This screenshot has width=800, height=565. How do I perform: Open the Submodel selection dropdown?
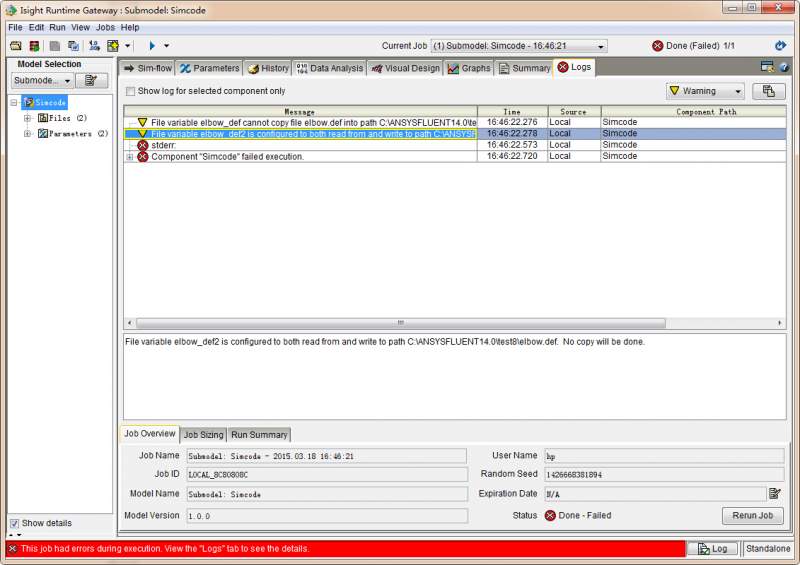click(x=42, y=80)
